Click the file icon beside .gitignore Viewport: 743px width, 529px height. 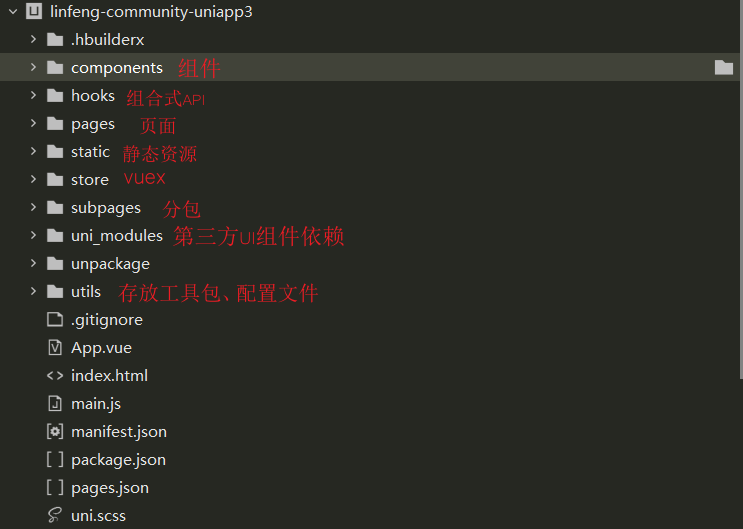tap(54, 320)
